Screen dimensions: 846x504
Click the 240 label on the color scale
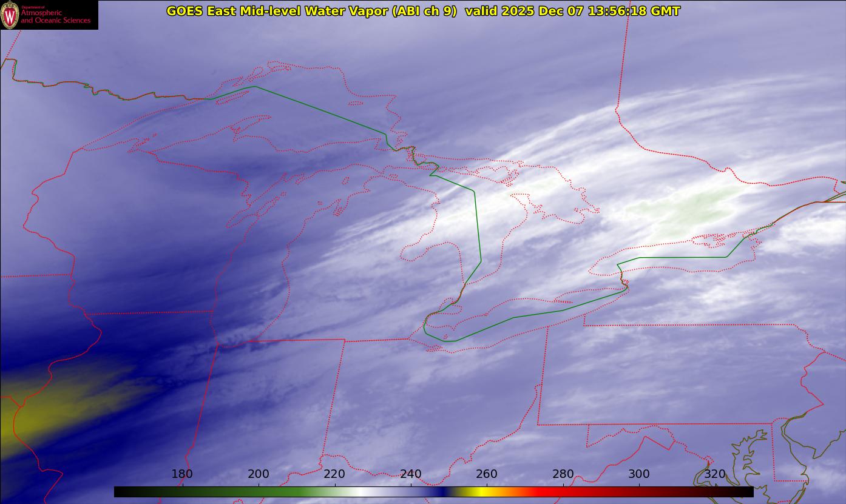click(411, 474)
